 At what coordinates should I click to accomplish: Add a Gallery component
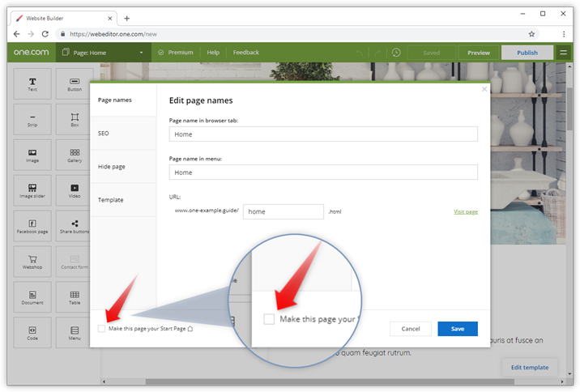[x=75, y=155]
